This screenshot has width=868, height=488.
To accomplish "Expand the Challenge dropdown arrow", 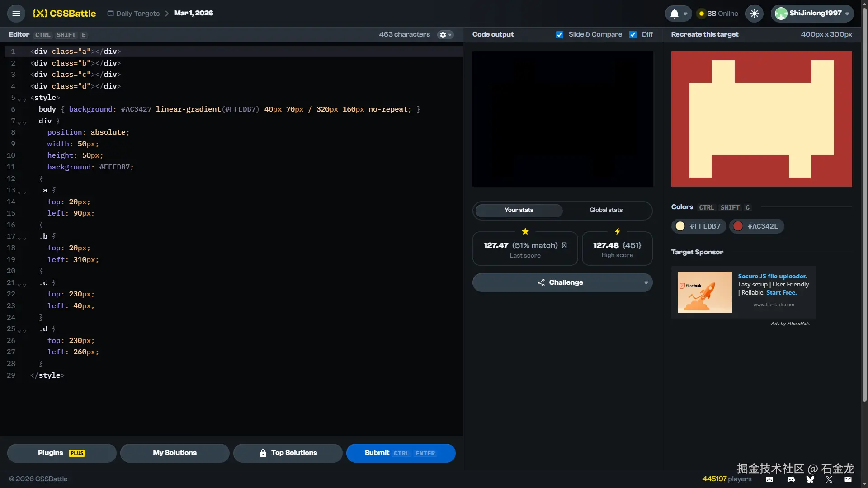I will tap(646, 283).
